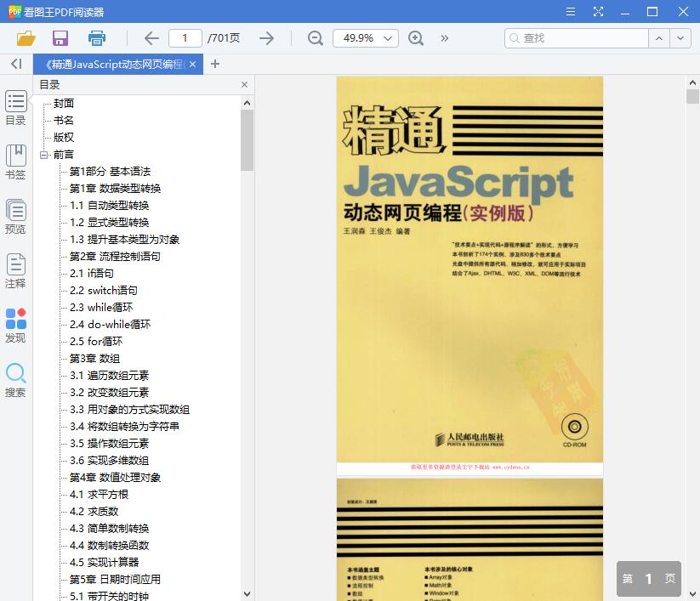
Task: Select 封面 in the outline
Action: point(64,104)
